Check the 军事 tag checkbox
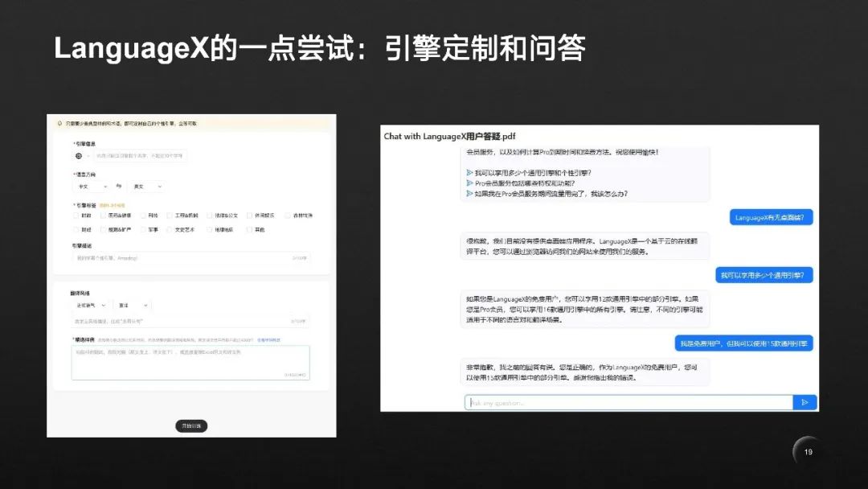The width and height of the screenshot is (868, 489). (143, 230)
